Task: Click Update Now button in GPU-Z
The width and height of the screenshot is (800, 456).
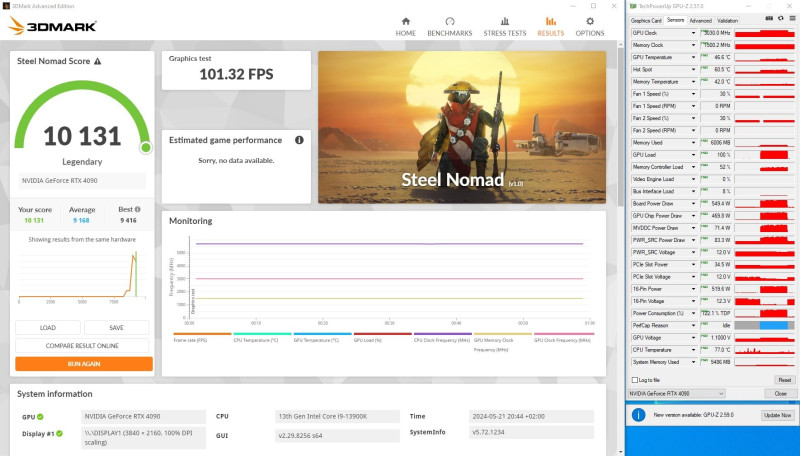Action: (x=778, y=415)
